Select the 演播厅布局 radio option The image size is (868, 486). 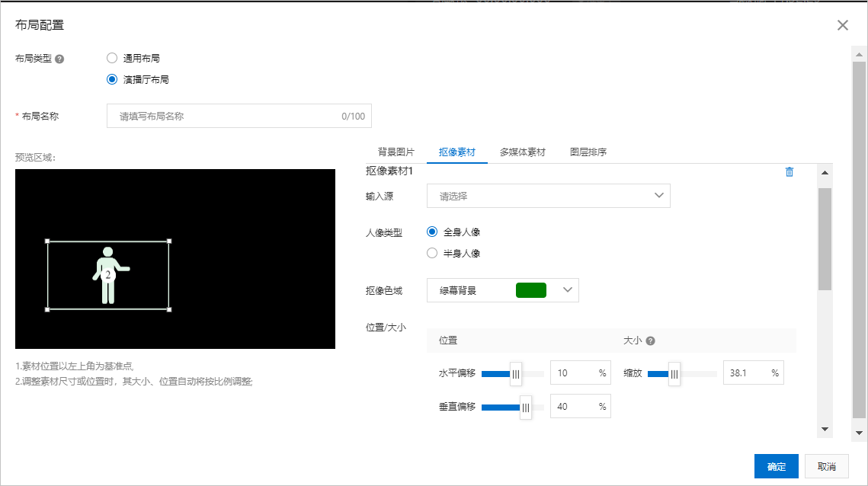pyautogui.click(x=112, y=79)
